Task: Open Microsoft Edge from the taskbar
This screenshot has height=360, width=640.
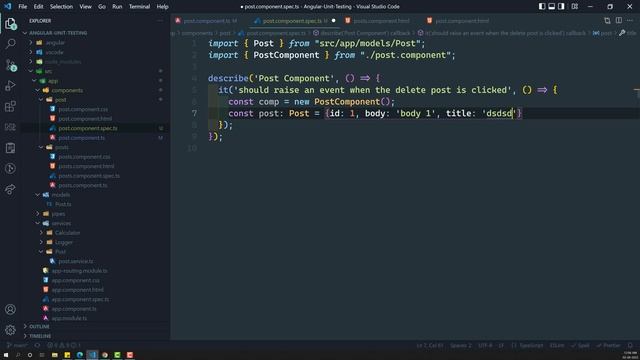Action: [80, 355]
